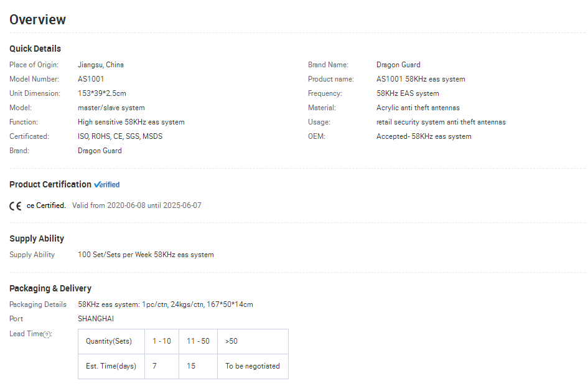Click the blue Verified badge
The height and width of the screenshot is (391, 588).
[107, 185]
